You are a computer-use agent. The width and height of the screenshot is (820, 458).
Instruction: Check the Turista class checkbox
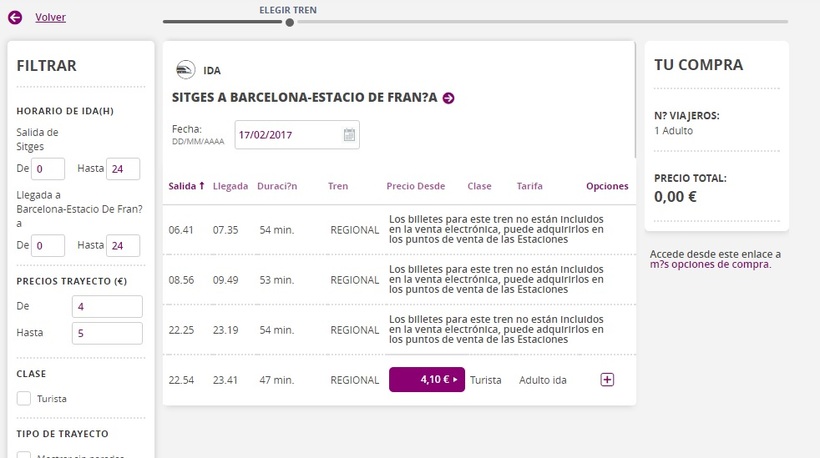coord(24,399)
